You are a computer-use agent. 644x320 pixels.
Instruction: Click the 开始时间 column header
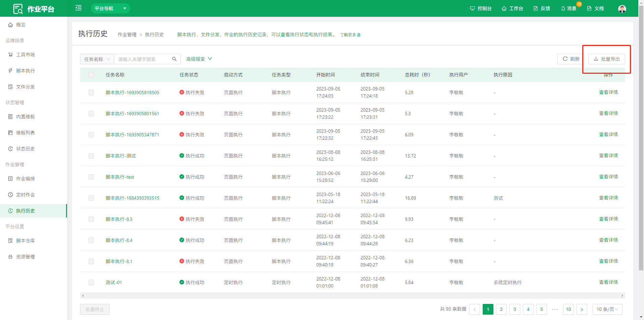click(x=326, y=75)
